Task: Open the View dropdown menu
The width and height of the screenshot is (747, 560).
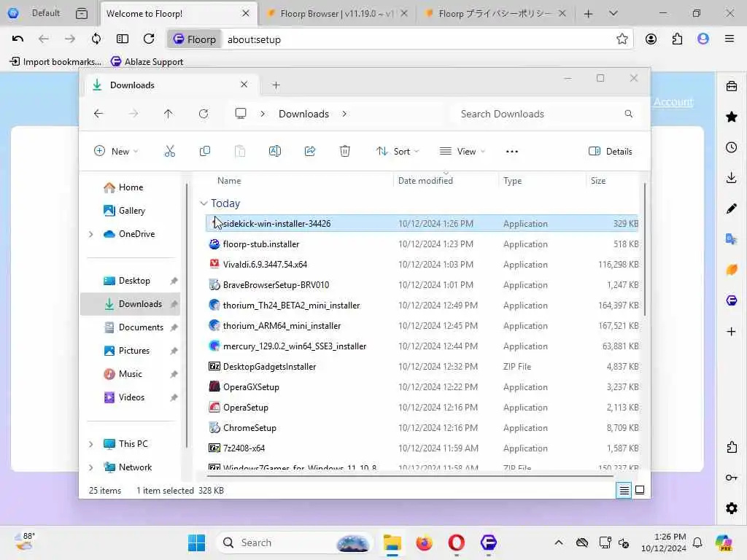Action: tap(462, 152)
